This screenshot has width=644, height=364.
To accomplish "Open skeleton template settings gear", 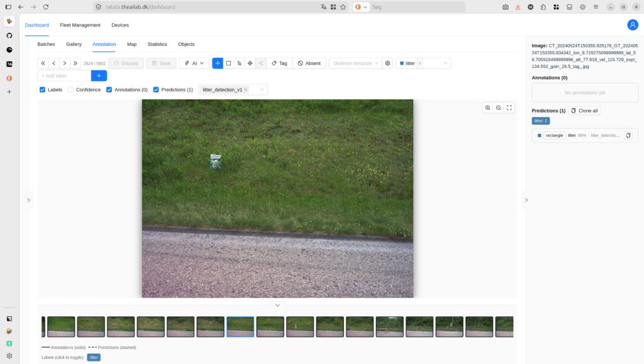I will pyautogui.click(x=387, y=63).
